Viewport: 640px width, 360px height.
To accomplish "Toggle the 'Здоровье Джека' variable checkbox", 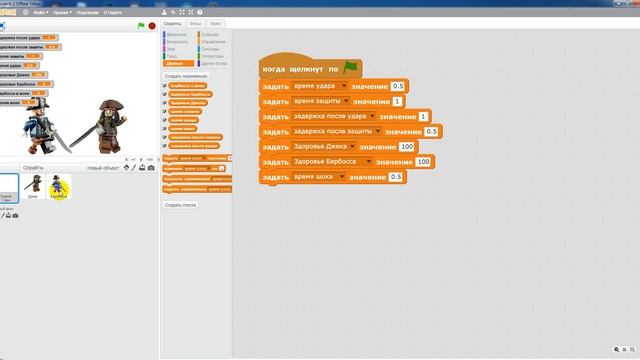I will [164, 103].
